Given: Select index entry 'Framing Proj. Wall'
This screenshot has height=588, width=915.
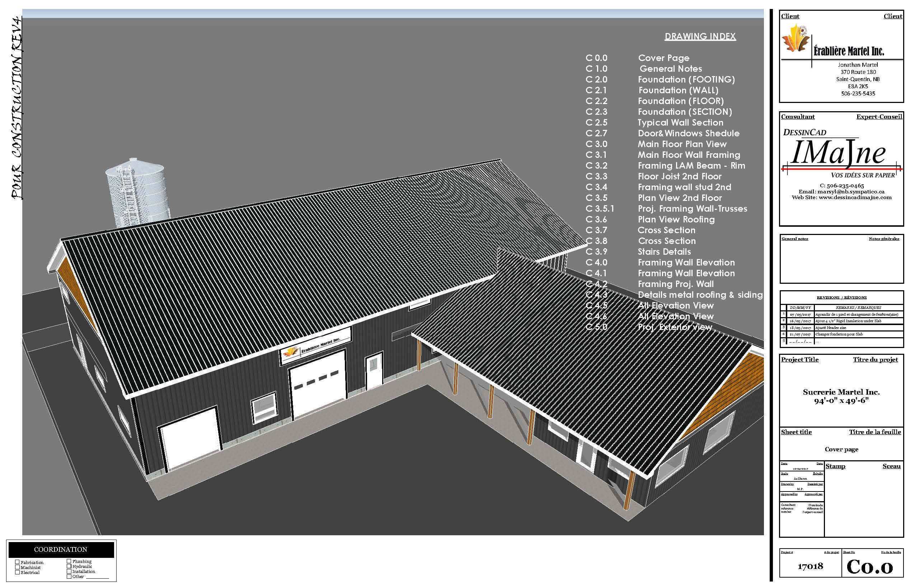Looking at the screenshot, I should pyautogui.click(x=676, y=284).
